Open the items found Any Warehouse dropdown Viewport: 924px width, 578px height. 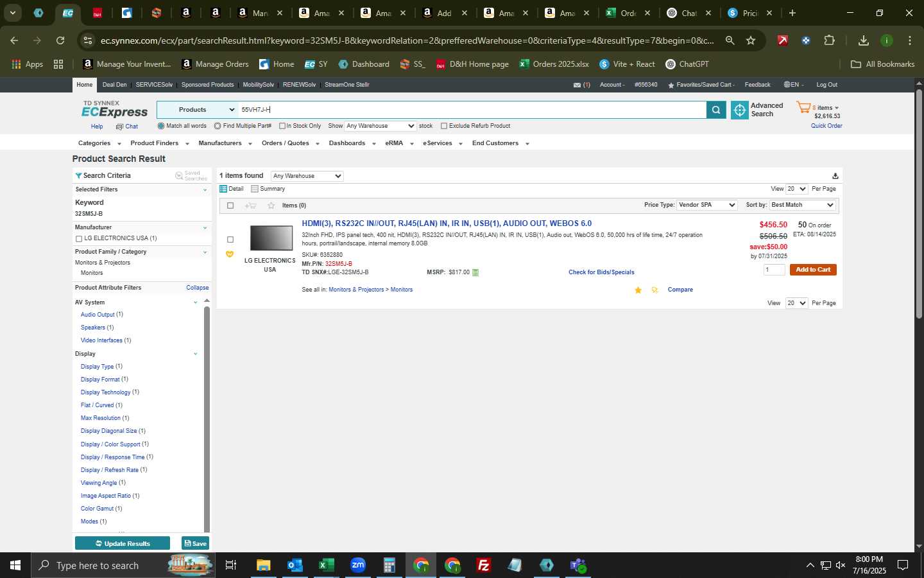pos(307,176)
